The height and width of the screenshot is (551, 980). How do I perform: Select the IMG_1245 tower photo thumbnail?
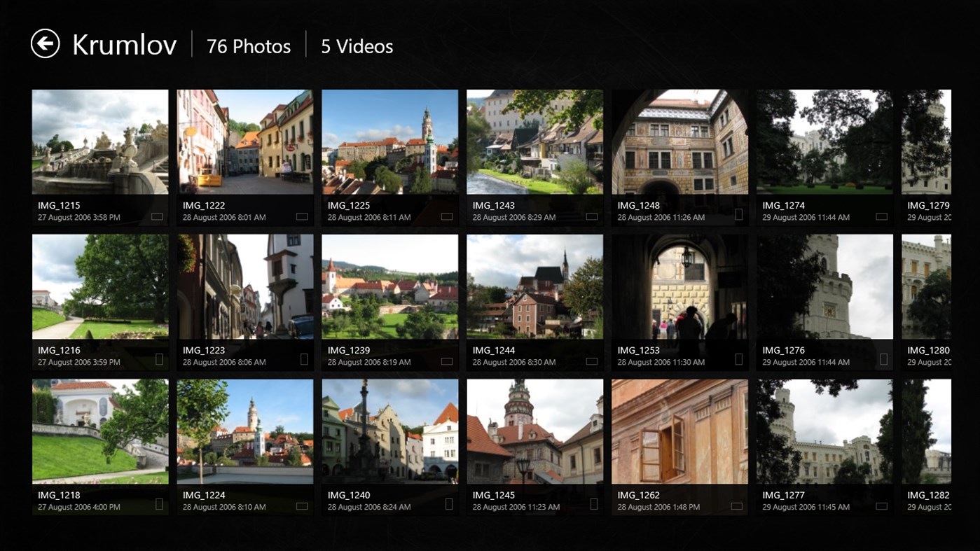534,431
